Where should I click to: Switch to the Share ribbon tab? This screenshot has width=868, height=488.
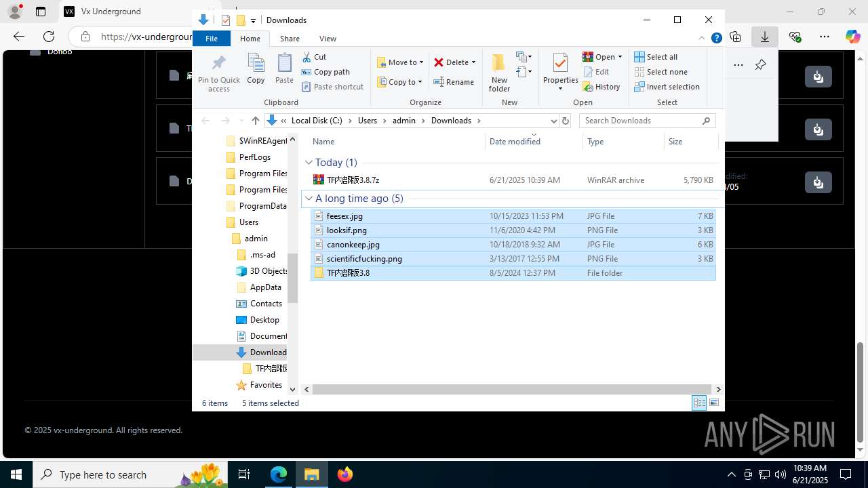pyautogui.click(x=290, y=39)
